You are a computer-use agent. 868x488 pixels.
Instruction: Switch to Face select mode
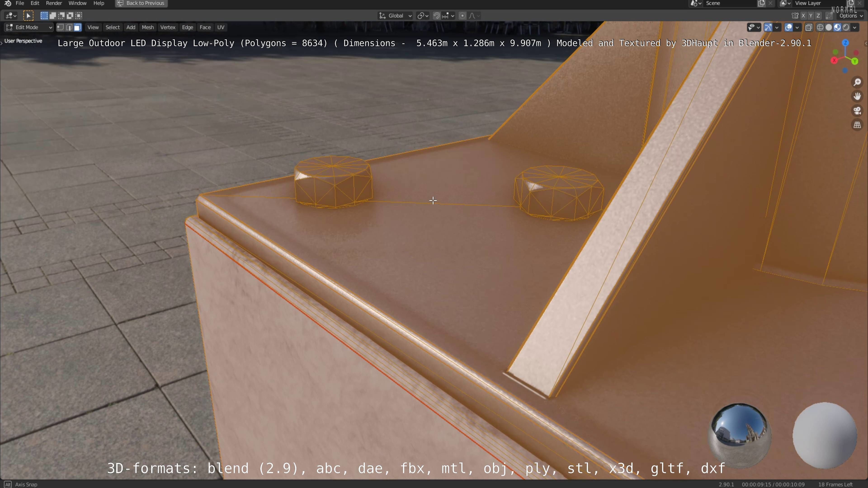pos(78,28)
